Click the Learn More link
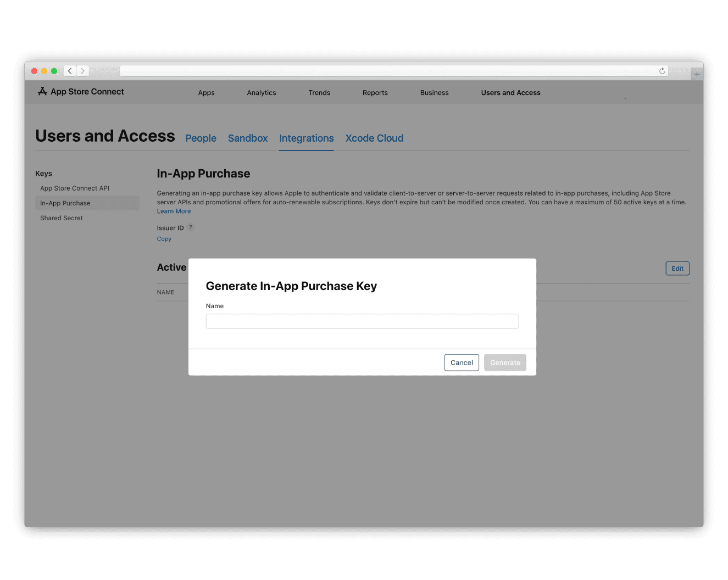 (174, 210)
